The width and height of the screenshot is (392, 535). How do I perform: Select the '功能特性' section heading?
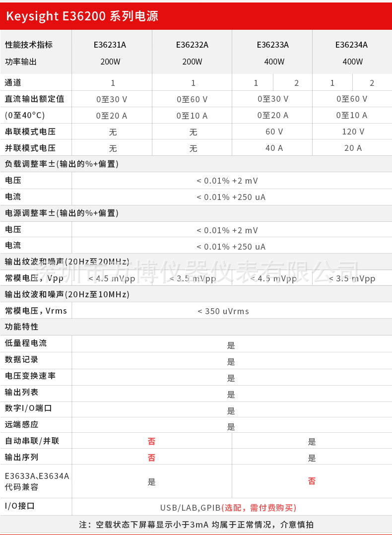click(x=21, y=327)
